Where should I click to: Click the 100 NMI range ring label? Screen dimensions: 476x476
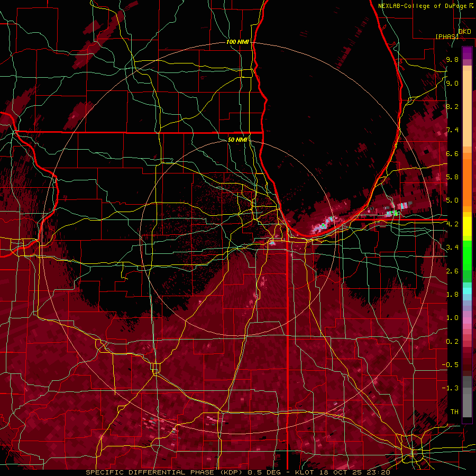(237, 42)
